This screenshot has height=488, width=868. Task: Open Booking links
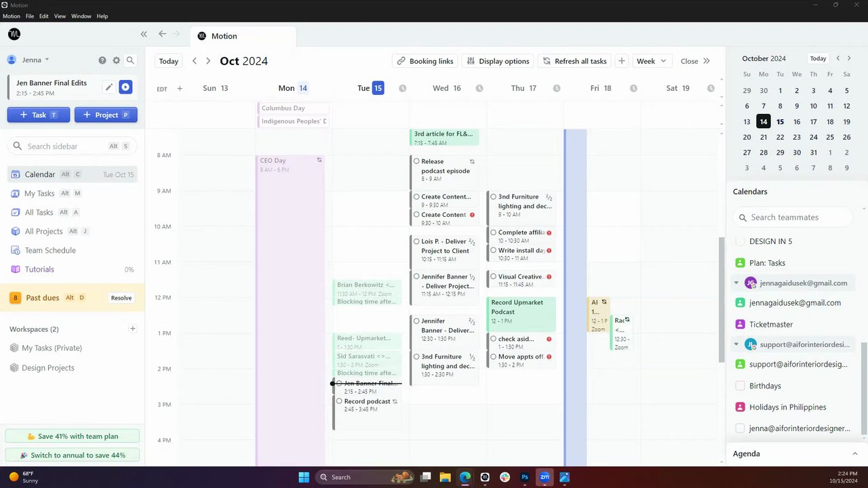[x=425, y=61]
